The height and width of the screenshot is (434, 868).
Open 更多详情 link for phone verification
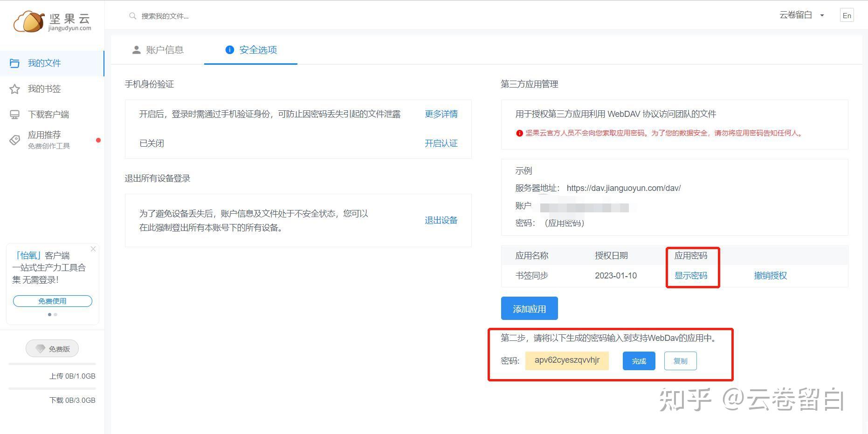click(x=441, y=114)
